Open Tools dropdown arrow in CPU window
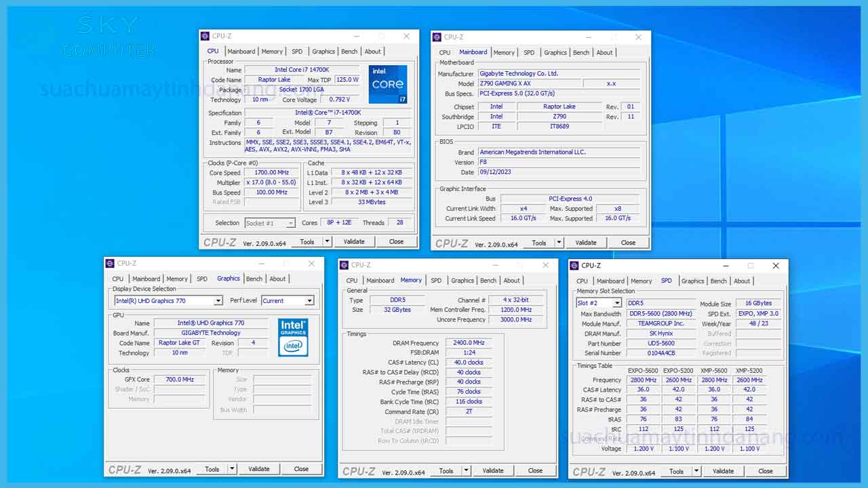This screenshot has width=868, height=488. (x=328, y=241)
